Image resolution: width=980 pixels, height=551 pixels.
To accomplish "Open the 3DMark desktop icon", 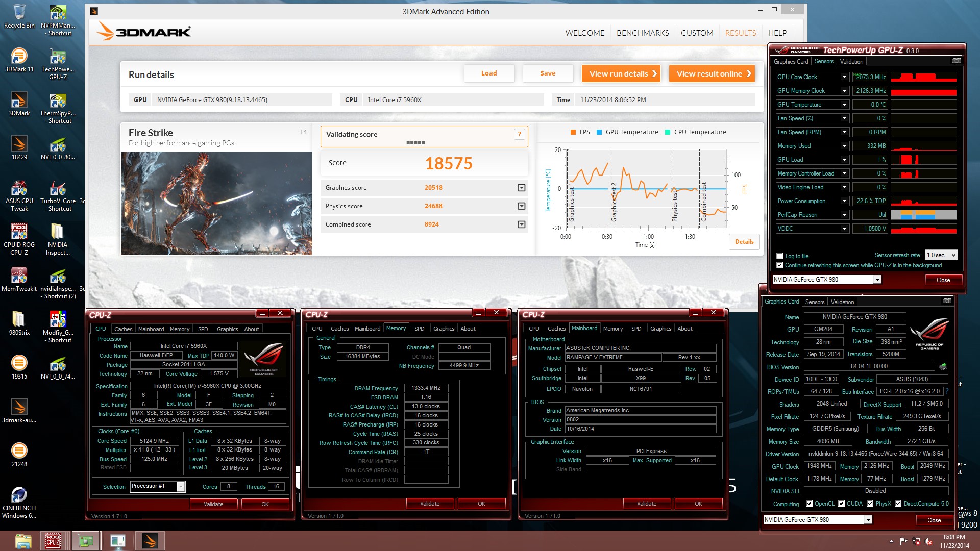I will click(x=19, y=104).
